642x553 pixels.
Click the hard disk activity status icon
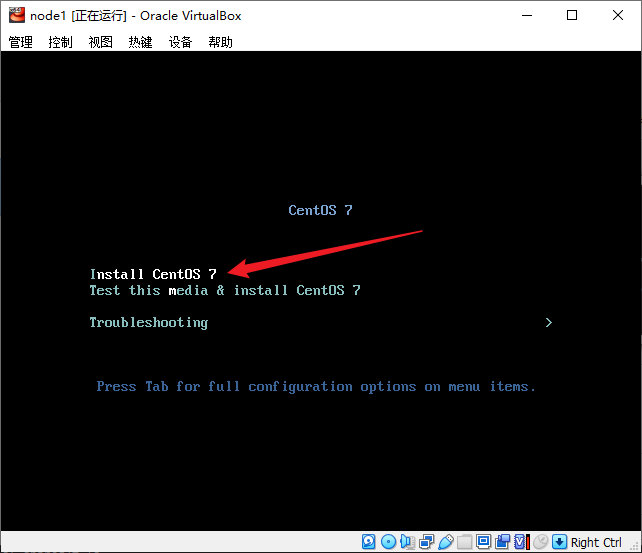(x=368, y=542)
